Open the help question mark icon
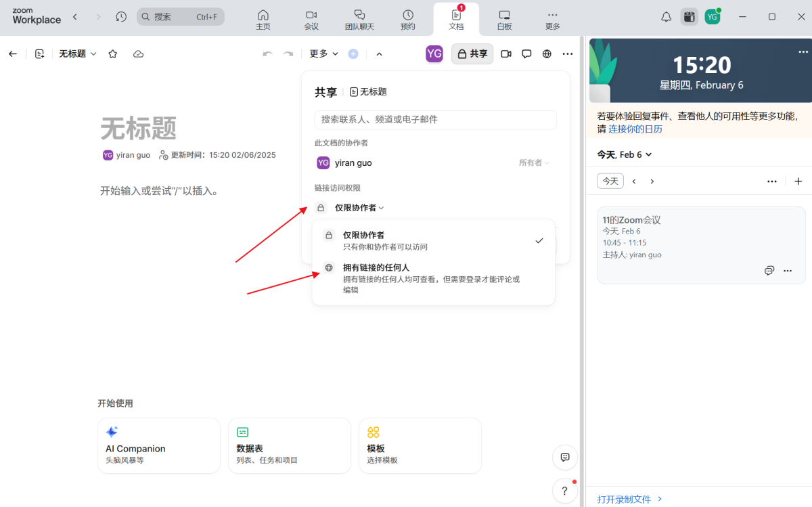The image size is (812, 507). pyautogui.click(x=565, y=490)
